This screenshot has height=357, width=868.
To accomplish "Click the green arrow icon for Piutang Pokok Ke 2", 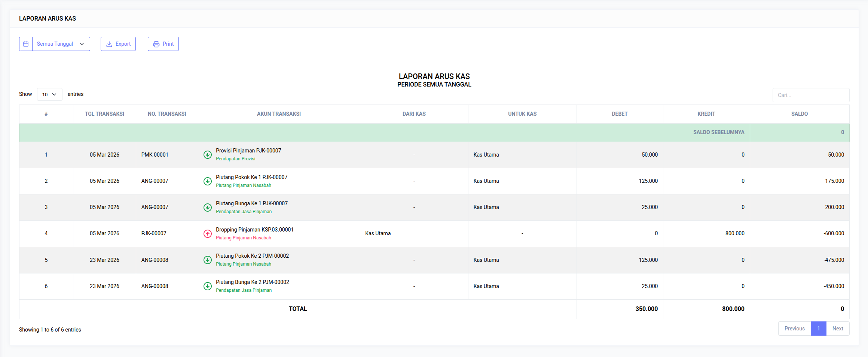I will [x=207, y=260].
